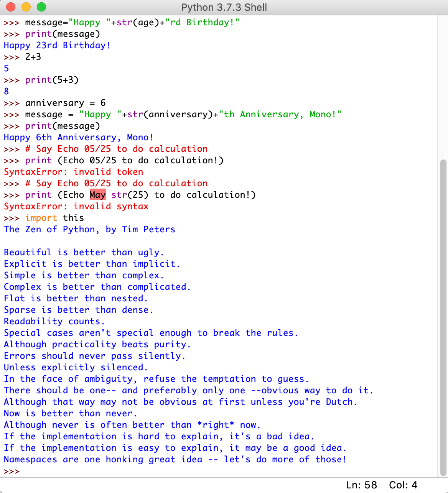Place cursor at the empty >>> prompt
The width and height of the screenshot is (448, 493).
pyautogui.click(x=23, y=471)
